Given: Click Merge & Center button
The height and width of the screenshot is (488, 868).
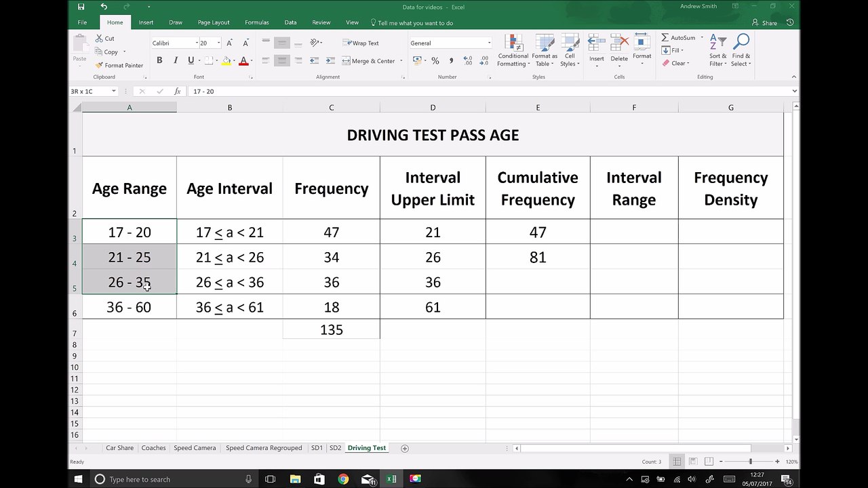Looking at the screenshot, I should pyautogui.click(x=369, y=60).
